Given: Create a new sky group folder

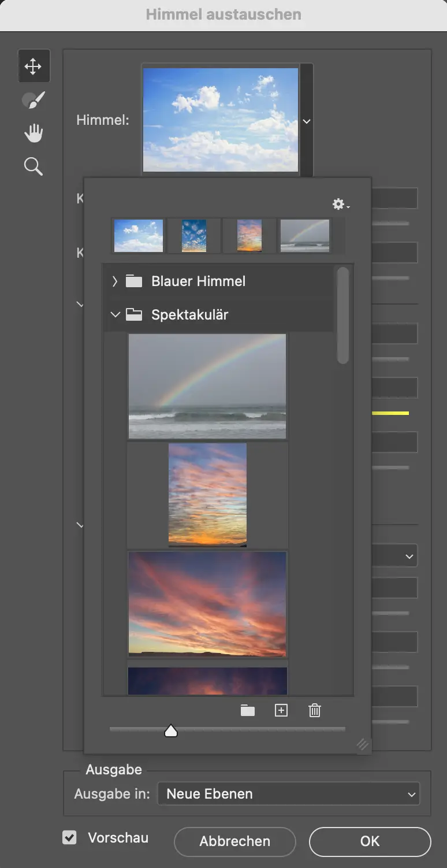Looking at the screenshot, I should tap(248, 711).
